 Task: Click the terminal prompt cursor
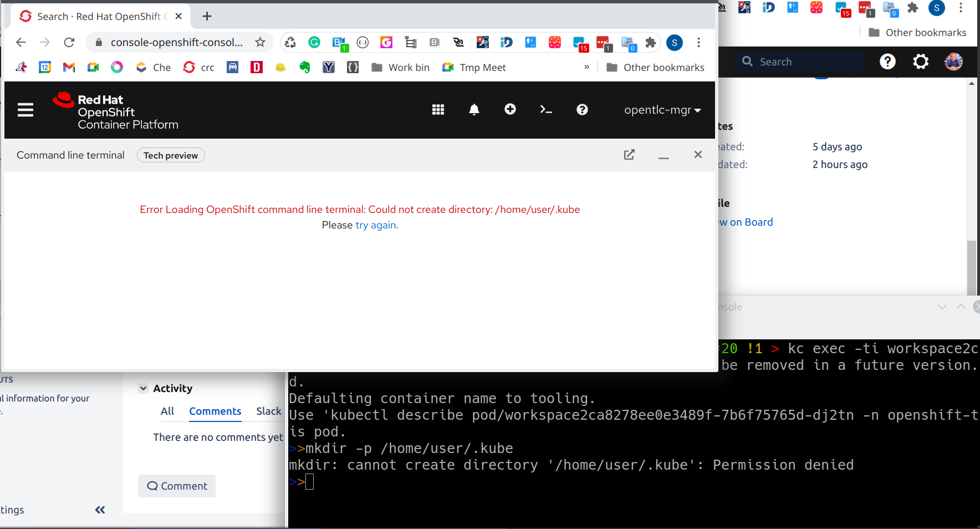(309, 482)
